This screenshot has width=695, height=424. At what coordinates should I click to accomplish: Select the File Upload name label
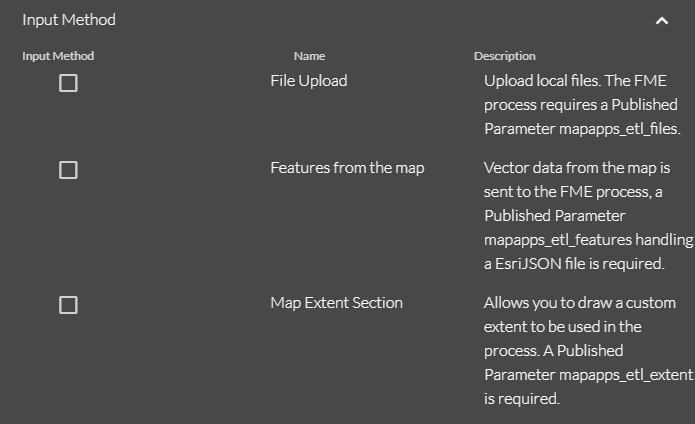tap(309, 81)
